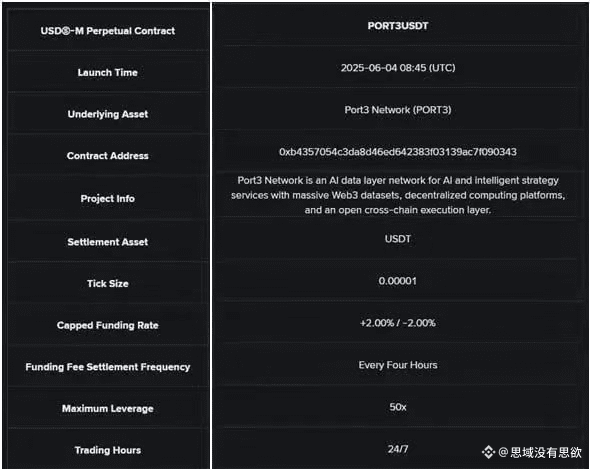Screen dimensions: 590x469
Task: Click the USDT settlement value
Action: pyautogui.click(x=398, y=239)
